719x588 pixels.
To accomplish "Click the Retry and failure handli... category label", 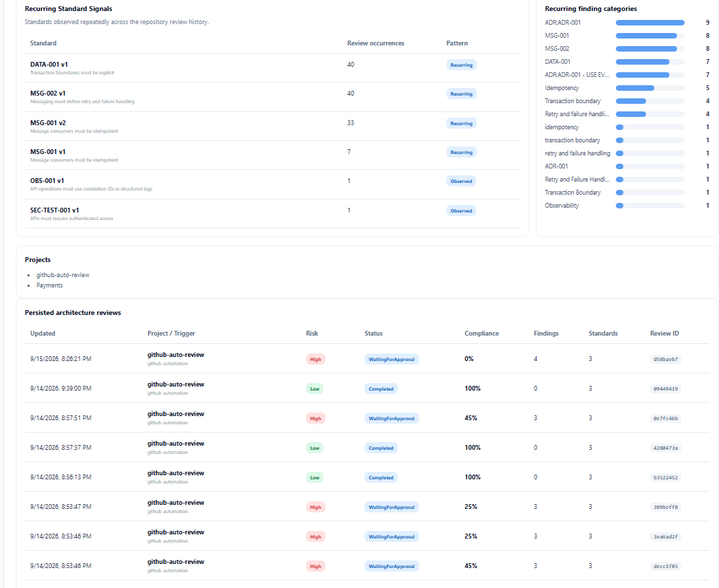I will coord(577,114).
